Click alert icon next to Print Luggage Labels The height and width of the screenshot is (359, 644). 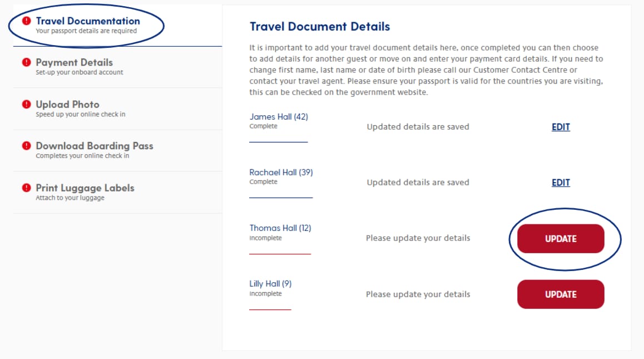tap(26, 188)
